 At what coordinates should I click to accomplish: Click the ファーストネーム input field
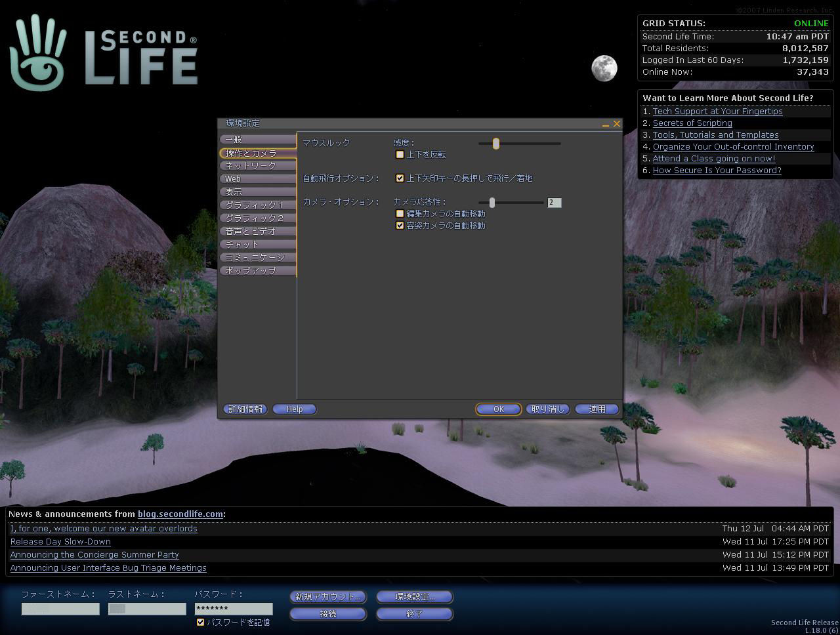[60, 609]
